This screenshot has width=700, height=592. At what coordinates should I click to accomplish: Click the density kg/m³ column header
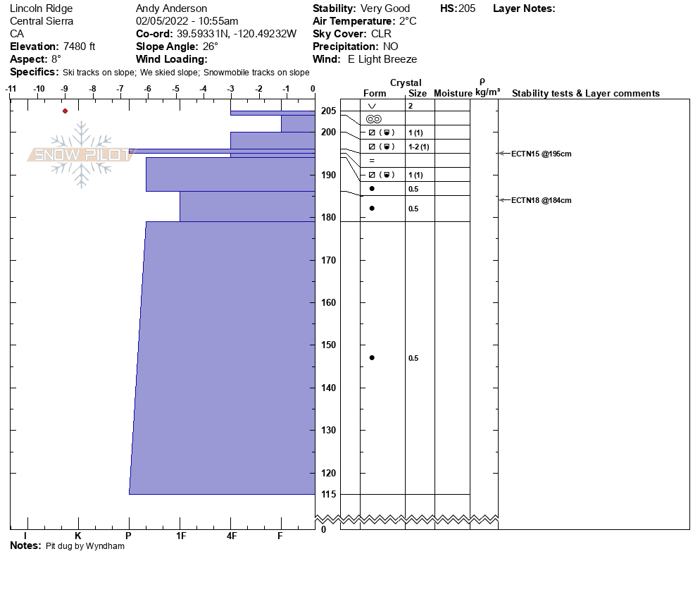[x=487, y=87]
